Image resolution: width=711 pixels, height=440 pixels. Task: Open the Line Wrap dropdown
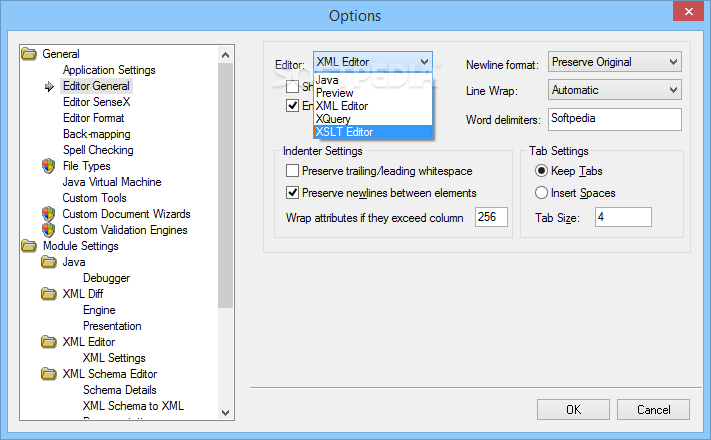614,90
